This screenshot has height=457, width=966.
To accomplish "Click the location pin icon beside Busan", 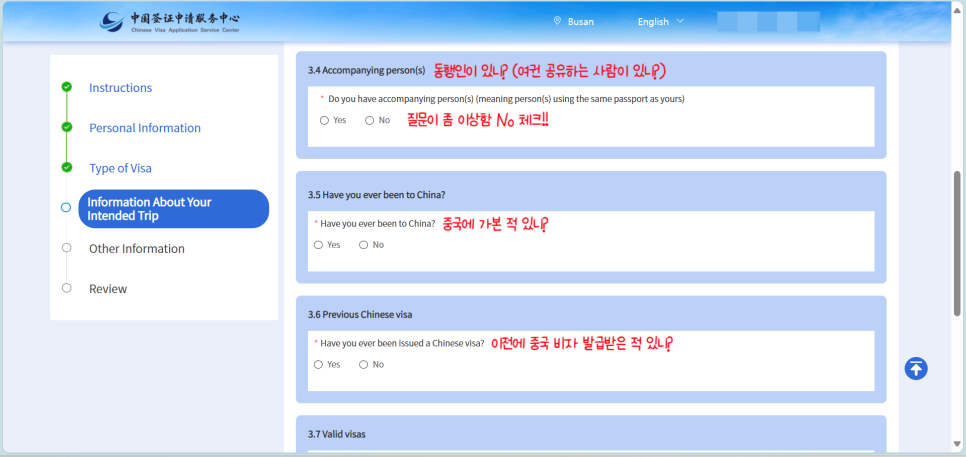I will coord(557,21).
